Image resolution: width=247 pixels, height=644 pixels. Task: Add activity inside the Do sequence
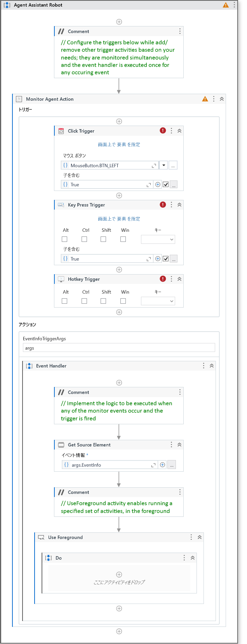point(119,574)
